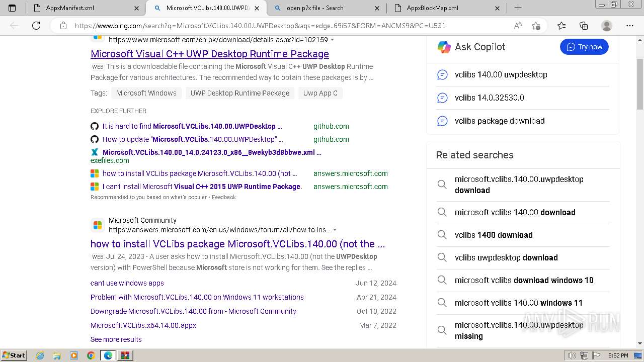Close the open p7x file search tab

click(x=378, y=8)
